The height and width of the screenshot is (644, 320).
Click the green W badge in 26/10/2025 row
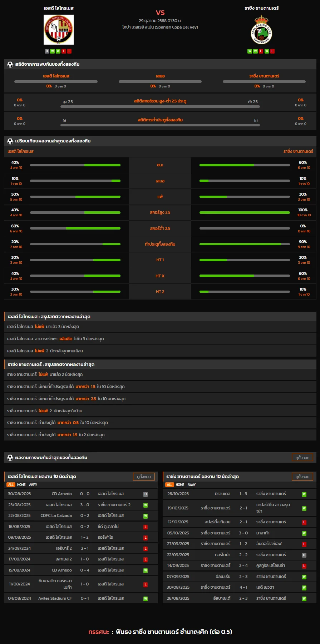tap(304, 494)
